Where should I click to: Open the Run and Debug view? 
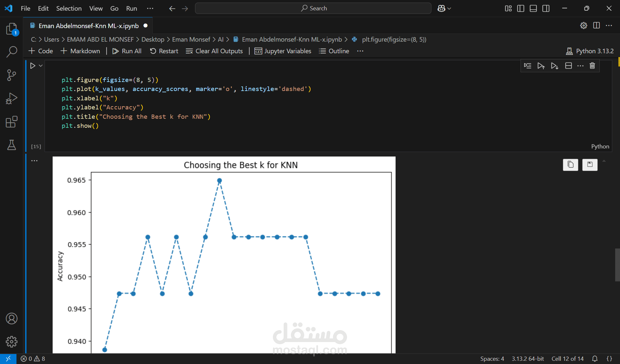[12, 98]
